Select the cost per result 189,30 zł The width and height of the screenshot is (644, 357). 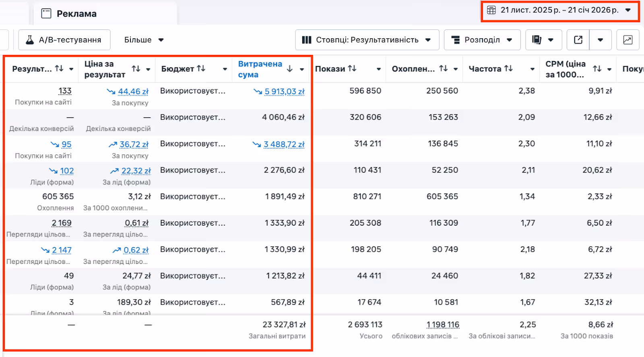coord(134,302)
